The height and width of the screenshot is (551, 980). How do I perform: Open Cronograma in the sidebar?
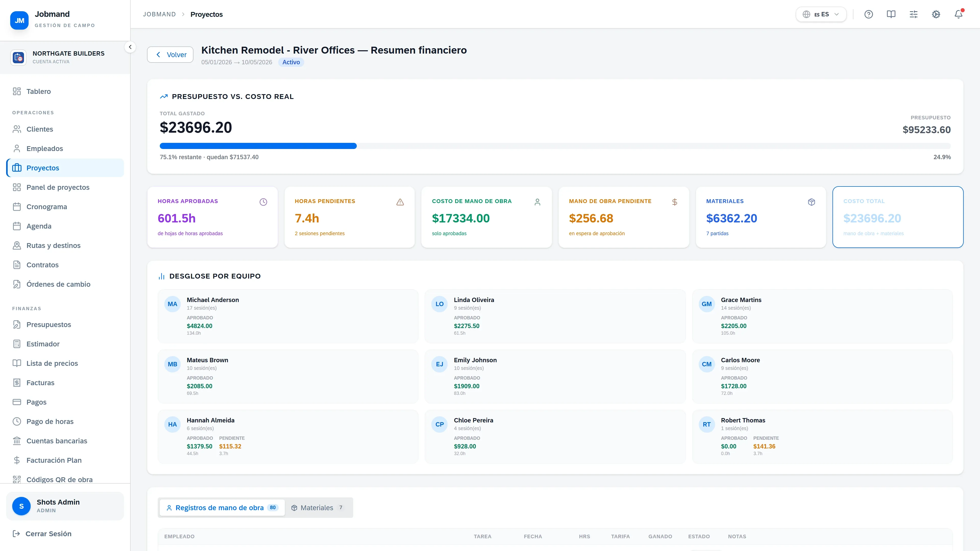tap(65, 207)
